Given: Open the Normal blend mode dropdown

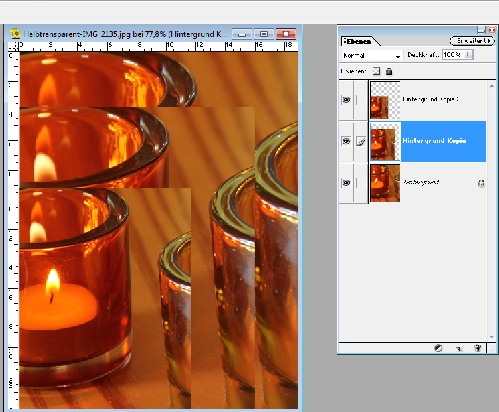Looking at the screenshot, I should coord(371,55).
